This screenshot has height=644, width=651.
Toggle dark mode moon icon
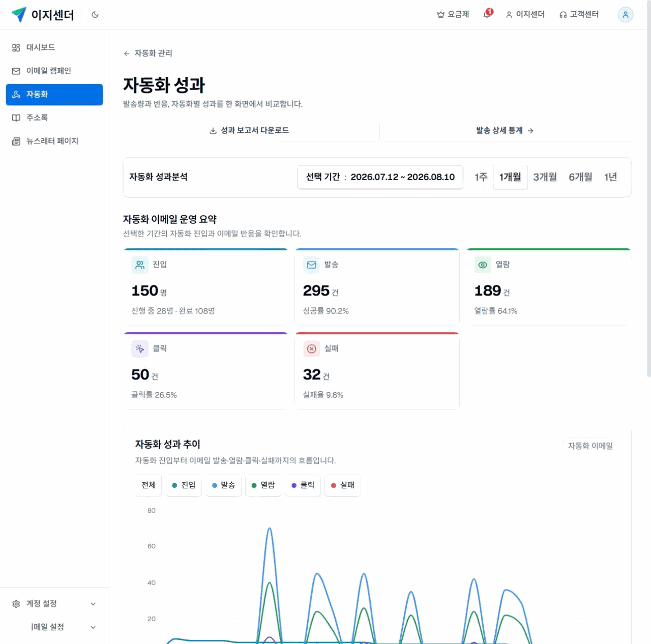[x=95, y=15]
